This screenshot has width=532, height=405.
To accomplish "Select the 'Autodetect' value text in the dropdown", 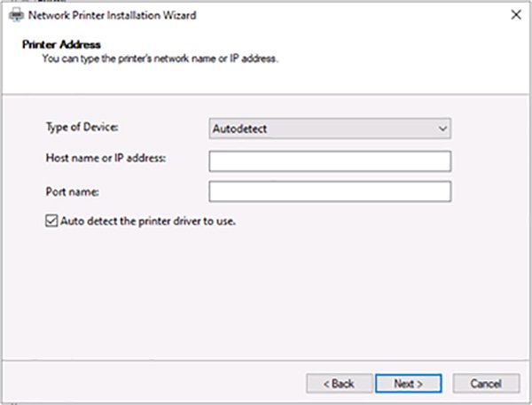I will pos(240,129).
